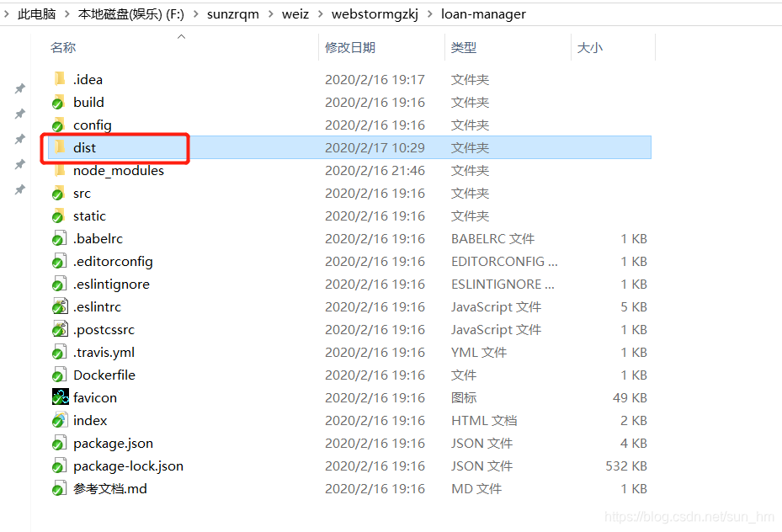
Task: Expand the chevron after weiz
Action: click(x=321, y=14)
